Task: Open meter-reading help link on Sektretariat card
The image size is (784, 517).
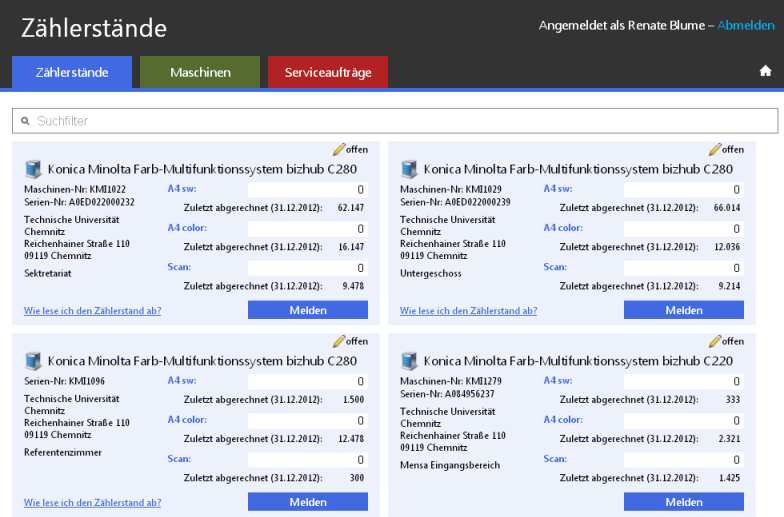Action: point(93,310)
